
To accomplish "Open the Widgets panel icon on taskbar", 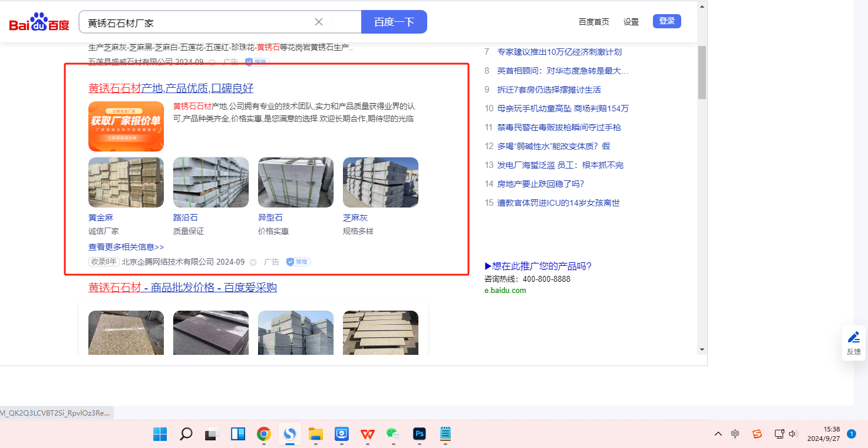I will 238,434.
